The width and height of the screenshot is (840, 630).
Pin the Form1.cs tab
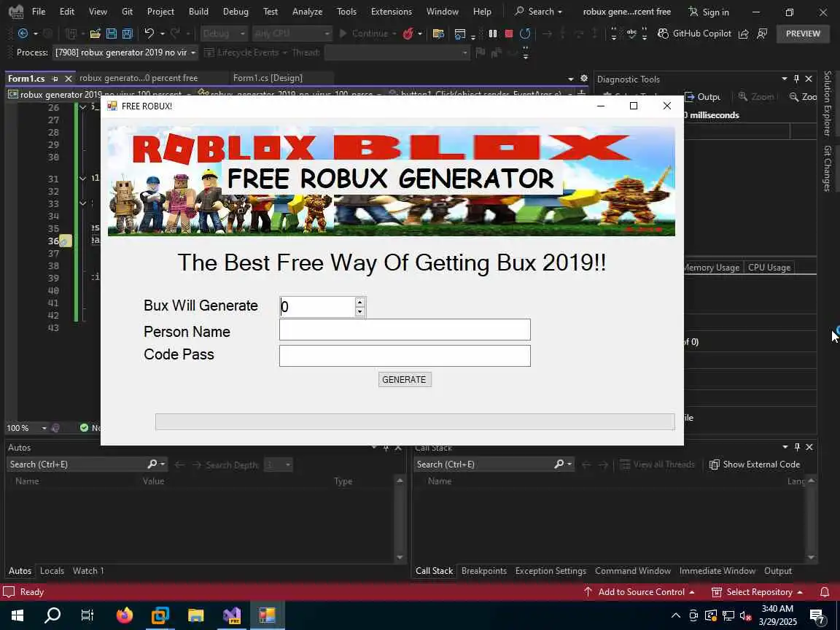click(55, 78)
